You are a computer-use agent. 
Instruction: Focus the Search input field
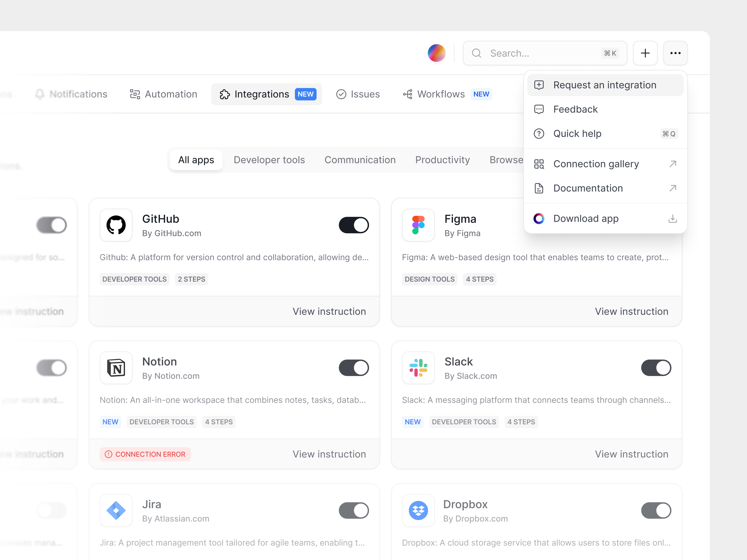click(545, 53)
